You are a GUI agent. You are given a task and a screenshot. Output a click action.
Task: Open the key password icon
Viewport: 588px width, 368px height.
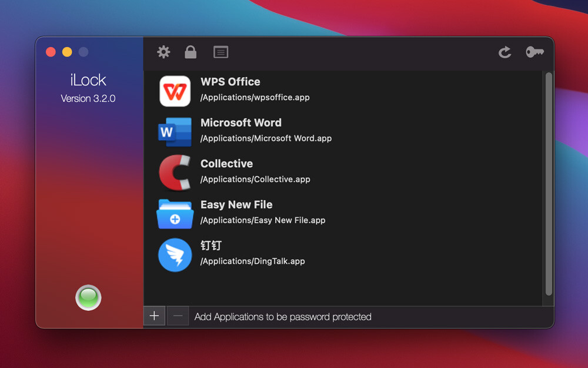[534, 52]
